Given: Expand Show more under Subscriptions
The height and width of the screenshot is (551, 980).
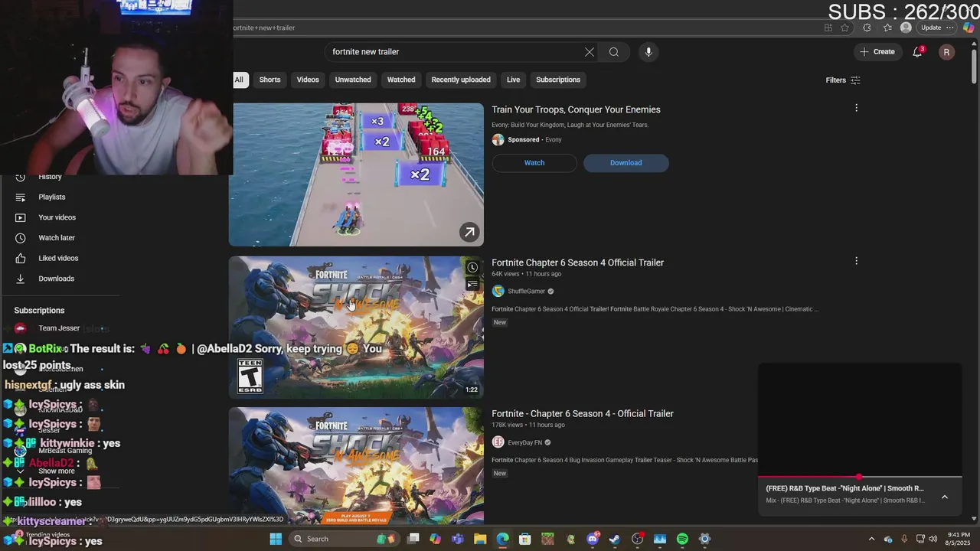Looking at the screenshot, I should click(57, 471).
